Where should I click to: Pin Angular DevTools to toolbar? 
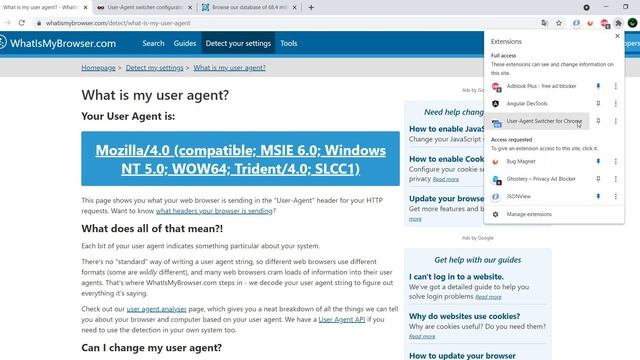(x=598, y=104)
